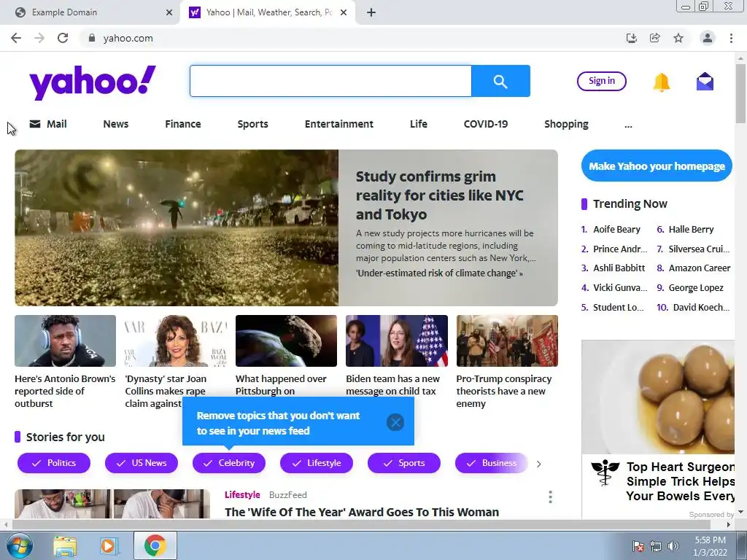
Task: Close the Example Domain tab
Action: pos(169,12)
